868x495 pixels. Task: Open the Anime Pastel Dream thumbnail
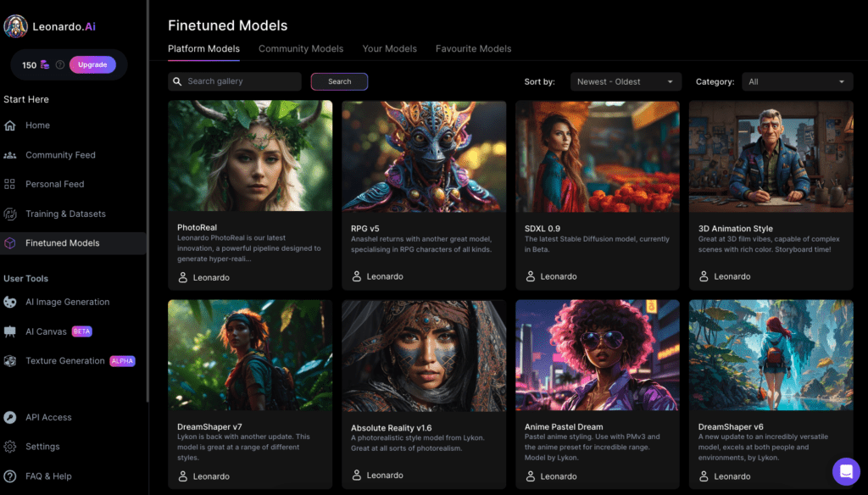[x=598, y=355]
